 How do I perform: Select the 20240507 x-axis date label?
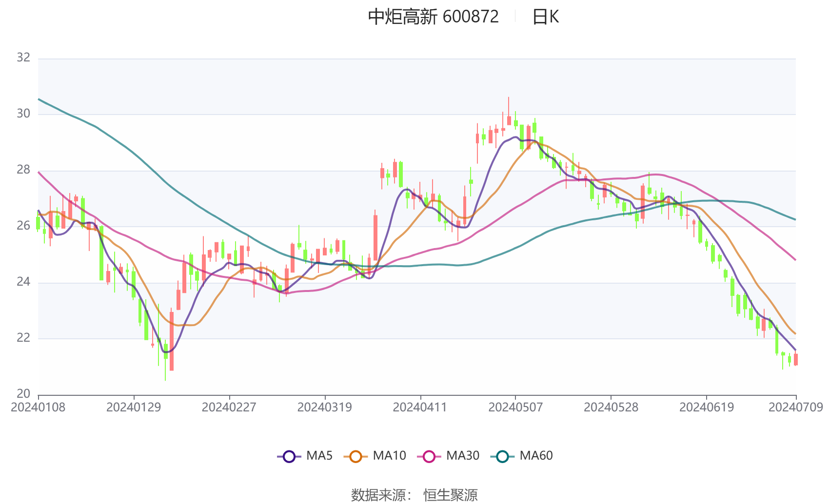[x=515, y=407]
